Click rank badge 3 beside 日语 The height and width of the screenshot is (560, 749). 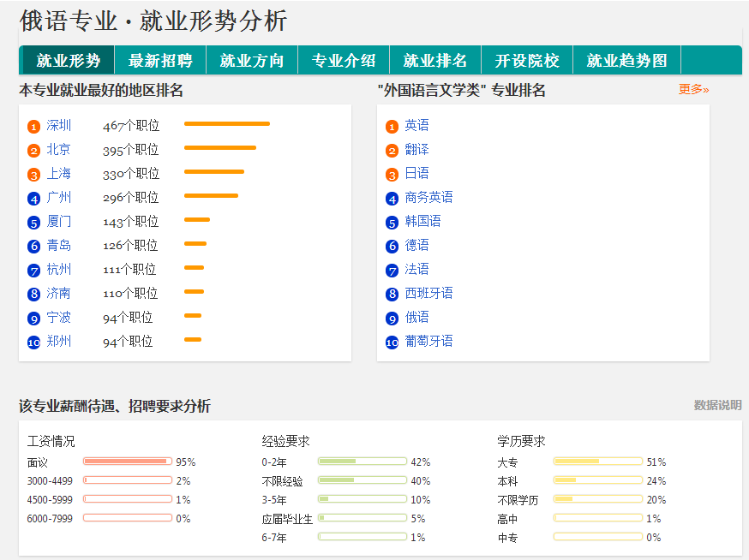(x=392, y=175)
